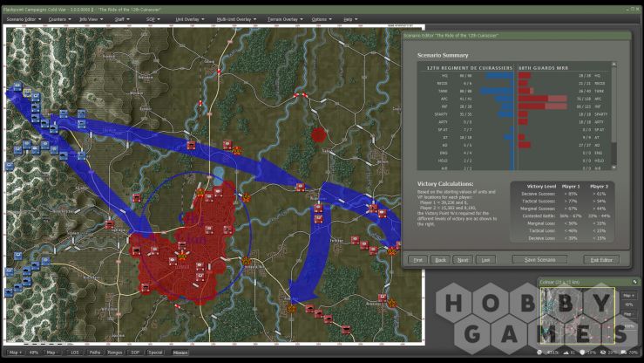
Task: Click the shield cover icon in status bar
Action: coord(582,353)
